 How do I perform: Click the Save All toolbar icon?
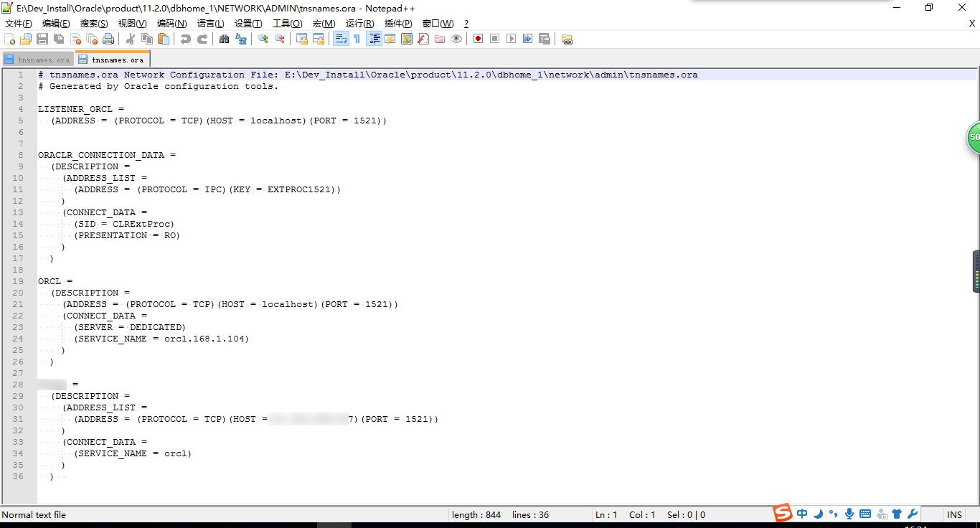click(59, 39)
